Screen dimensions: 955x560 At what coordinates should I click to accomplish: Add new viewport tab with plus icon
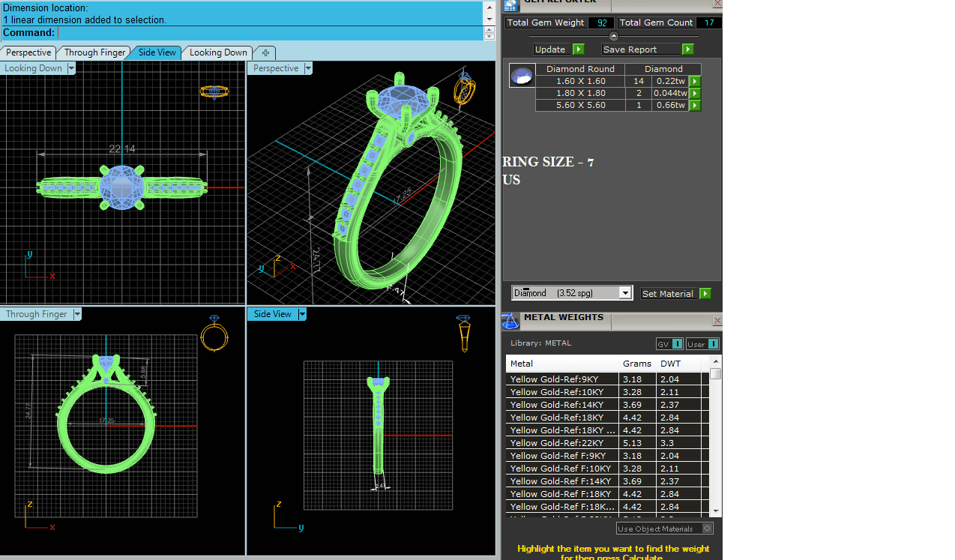[265, 52]
